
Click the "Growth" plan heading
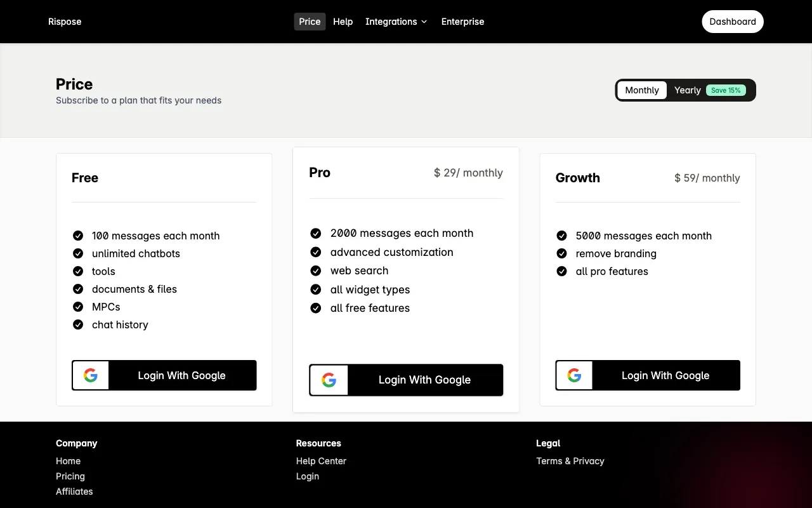click(x=578, y=178)
